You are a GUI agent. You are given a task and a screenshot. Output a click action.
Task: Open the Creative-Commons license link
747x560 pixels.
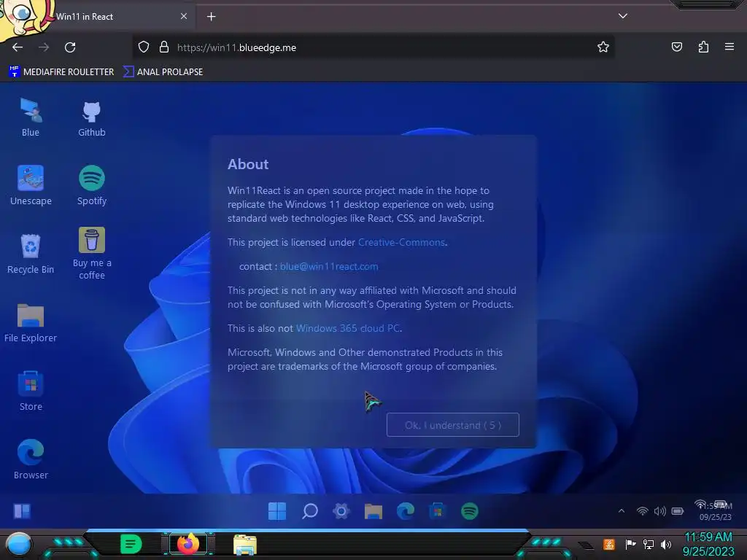point(401,242)
